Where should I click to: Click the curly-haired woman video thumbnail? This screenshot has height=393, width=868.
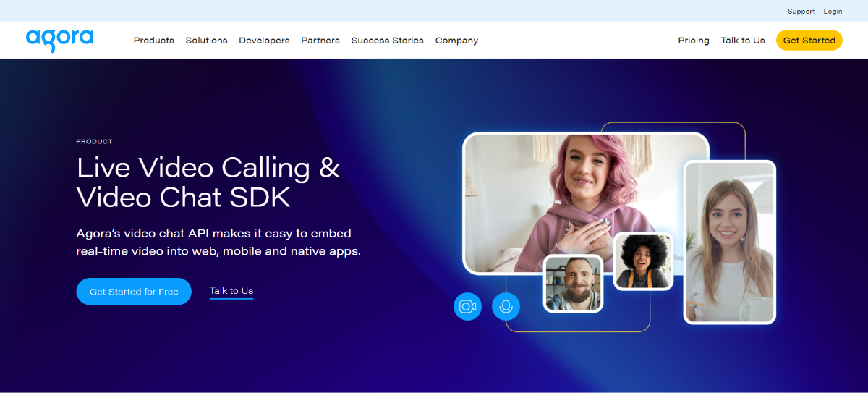(x=643, y=261)
